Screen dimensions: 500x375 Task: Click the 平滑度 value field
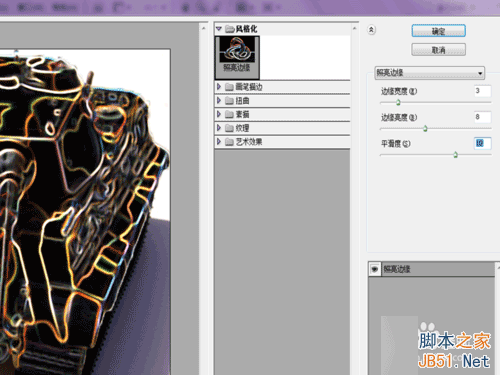(483, 143)
